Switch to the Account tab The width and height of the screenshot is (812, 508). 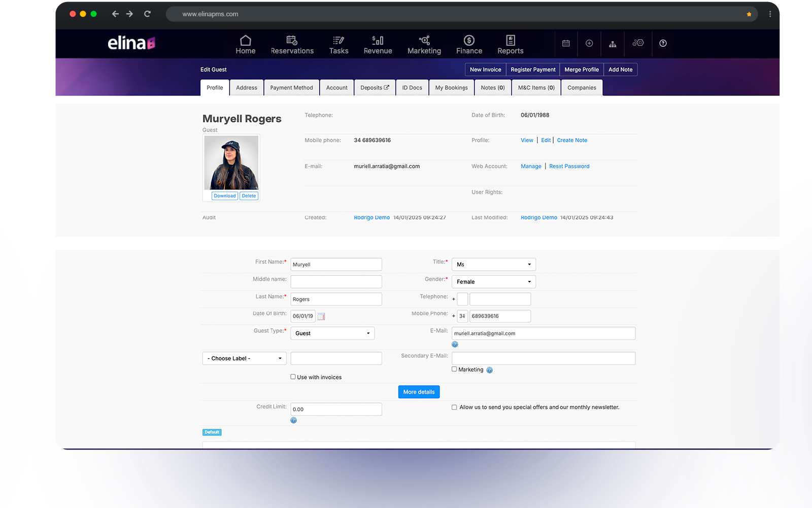337,88
